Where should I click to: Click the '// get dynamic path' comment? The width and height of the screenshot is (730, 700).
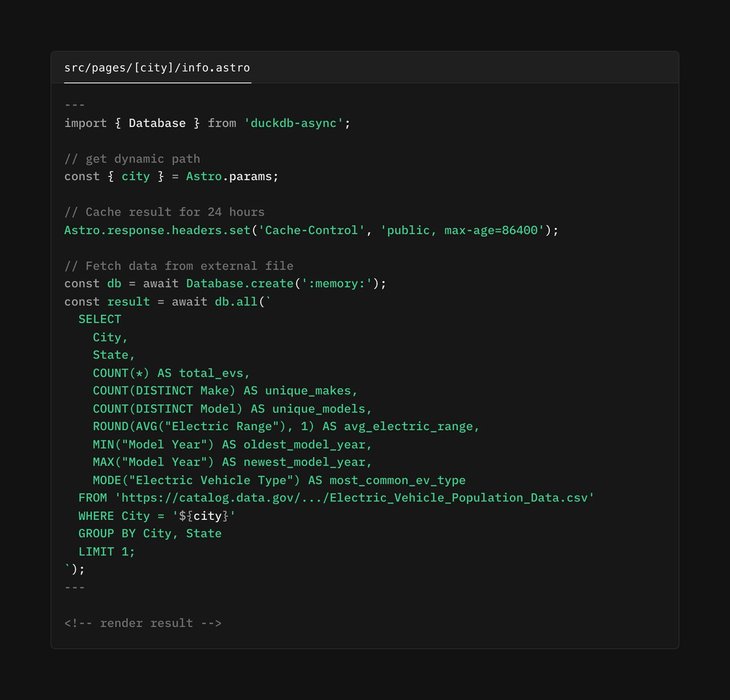[x=132, y=159]
